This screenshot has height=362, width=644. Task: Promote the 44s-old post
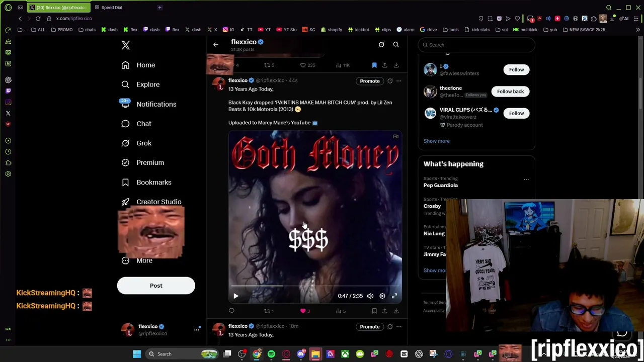[370, 81]
